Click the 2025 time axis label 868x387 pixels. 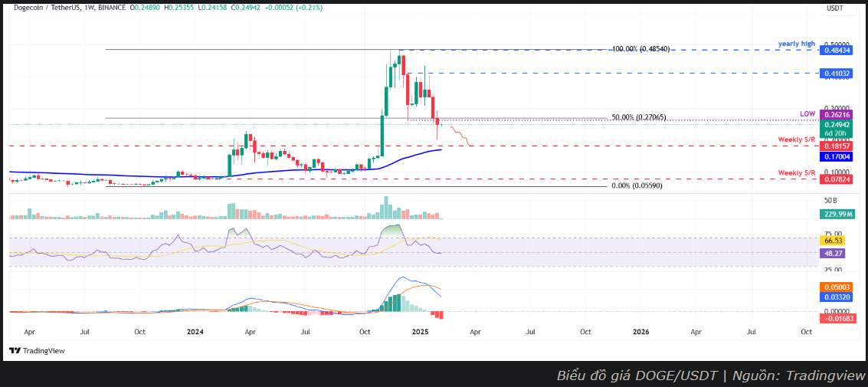[420, 332]
